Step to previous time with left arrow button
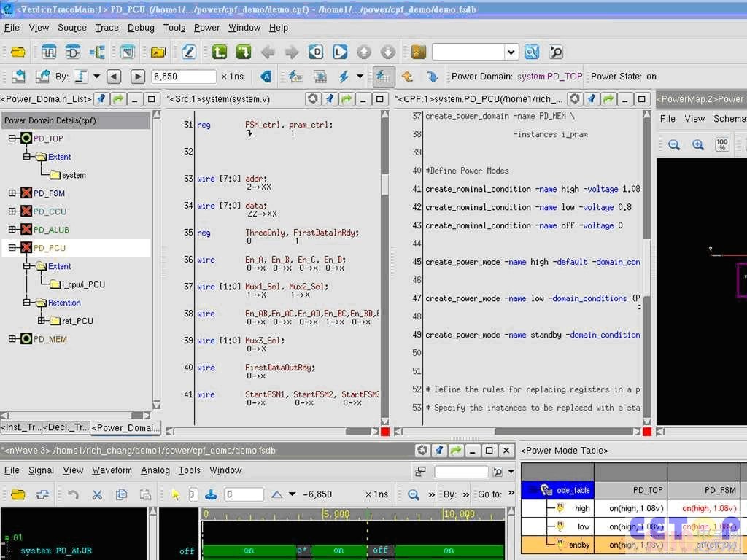This screenshot has width=747, height=560. pos(113,76)
